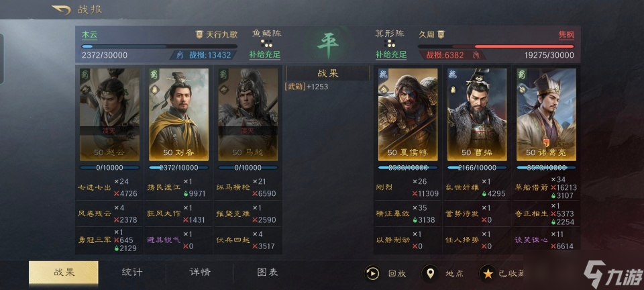Click player name 木云
Viewport: 644px width, 290px height.
pyautogui.click(x=89, y=35)
